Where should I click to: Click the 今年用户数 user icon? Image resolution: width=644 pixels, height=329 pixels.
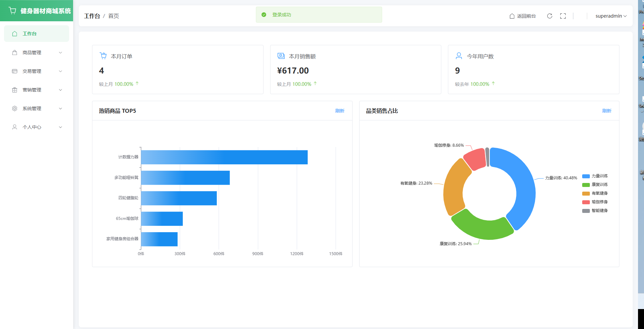pyautogui.click(x=459, y=56)
